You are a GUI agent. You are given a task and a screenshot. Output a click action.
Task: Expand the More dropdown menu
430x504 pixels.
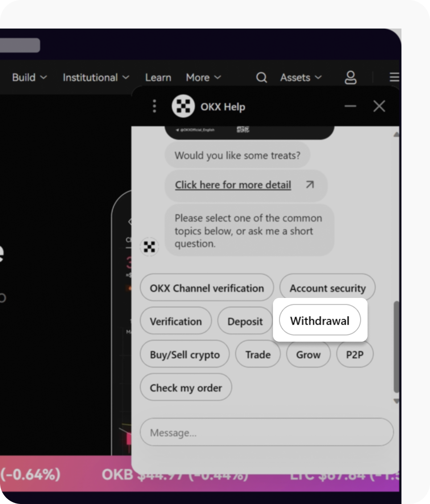(x=203, y=78)
